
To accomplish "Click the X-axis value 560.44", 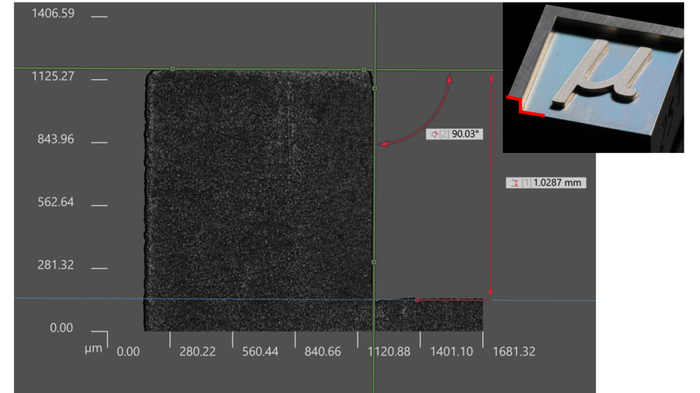I will (260, 351).
